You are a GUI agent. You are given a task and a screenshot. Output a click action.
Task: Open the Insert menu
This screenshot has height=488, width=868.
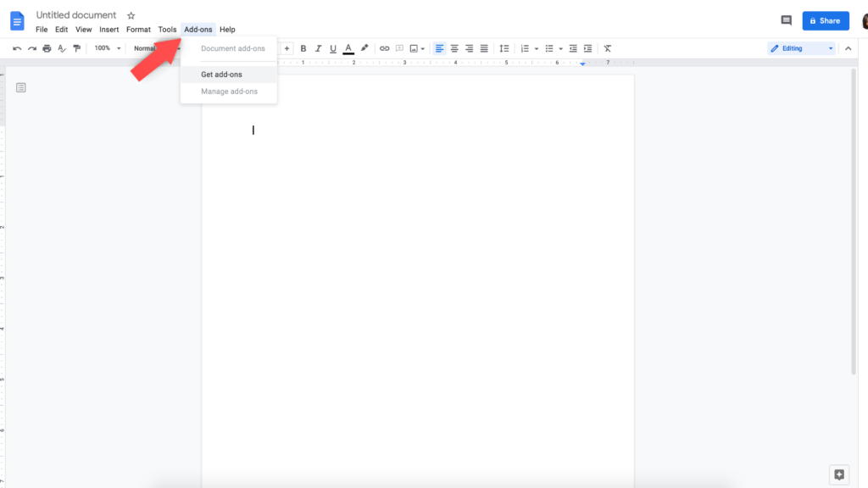tap(108, 30)
